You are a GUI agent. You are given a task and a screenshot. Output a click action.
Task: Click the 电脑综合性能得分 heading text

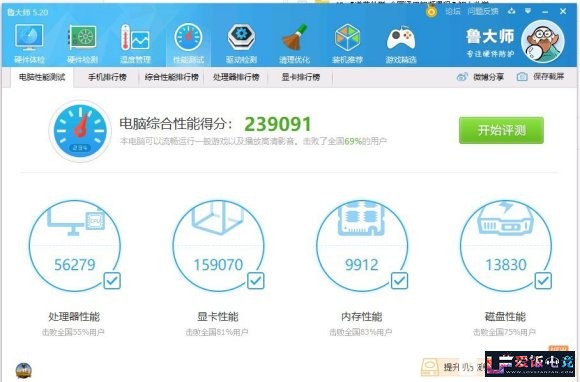click(176, 124)
